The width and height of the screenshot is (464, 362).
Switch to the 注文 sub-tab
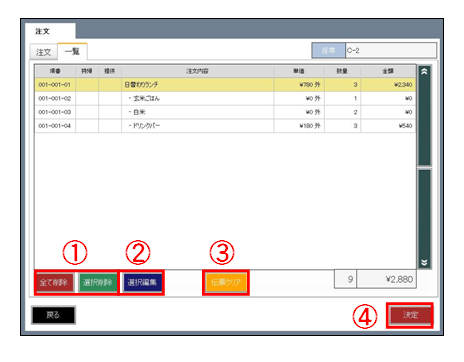point(43,52)
